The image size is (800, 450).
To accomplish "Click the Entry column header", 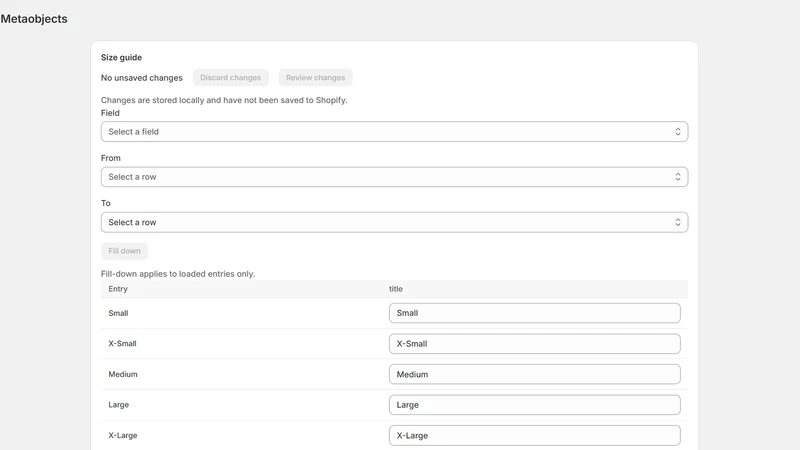I will tap(118, 289).
